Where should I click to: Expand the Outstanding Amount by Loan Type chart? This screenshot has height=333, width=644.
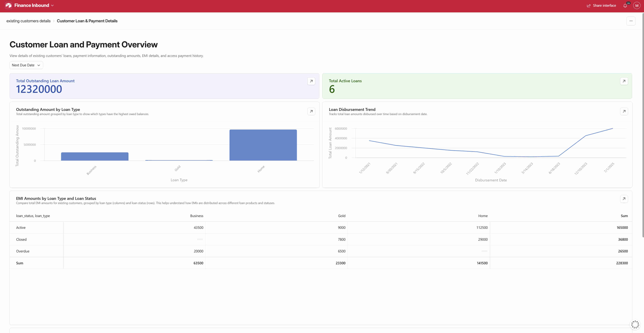pyautogui.click(x=311, y=111)
